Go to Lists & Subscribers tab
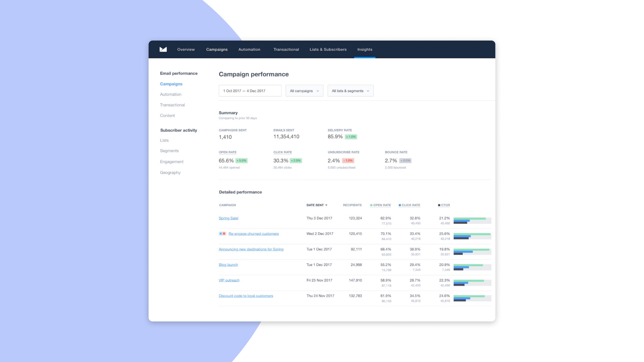Screen dimensions: 644x362 328,50
